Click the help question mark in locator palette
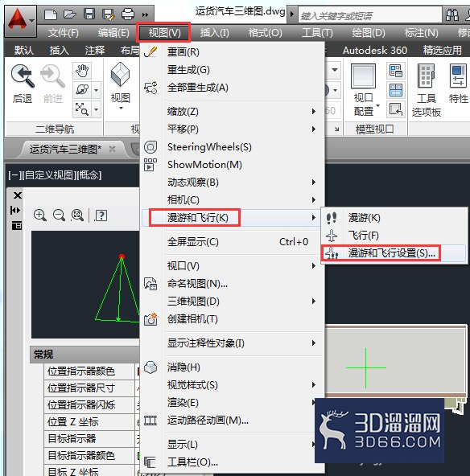The width and height of the screenshot is (470, 476). point(101,215)
